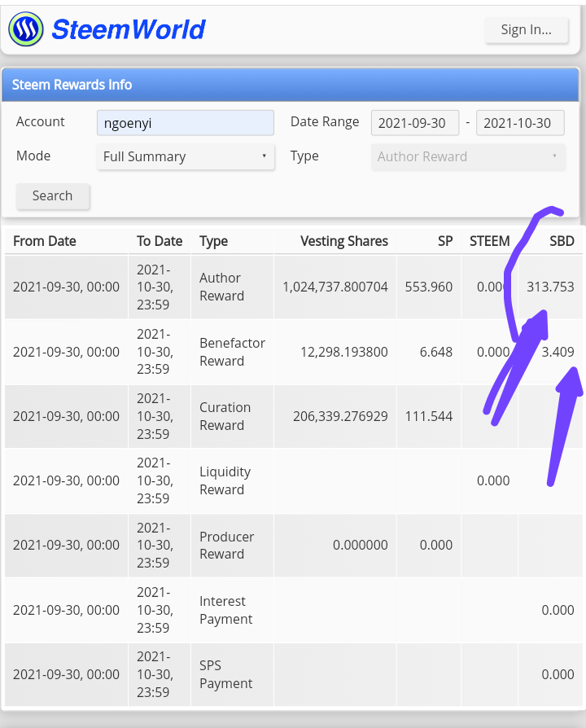The width and height of the screenshot is (586, 728).
Task: Select the SBD value 3.409
Action: pos(558,352)
